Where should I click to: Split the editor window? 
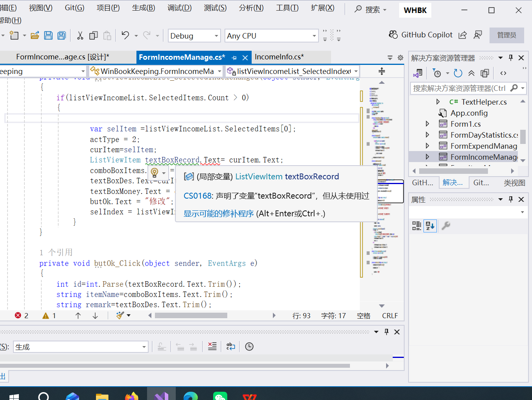coord(382,71)
